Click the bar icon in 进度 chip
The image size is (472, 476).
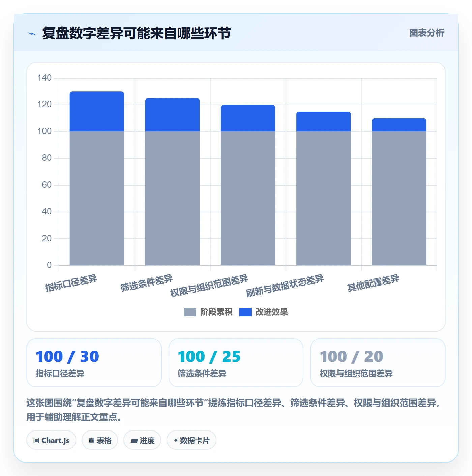pos(134,441)
